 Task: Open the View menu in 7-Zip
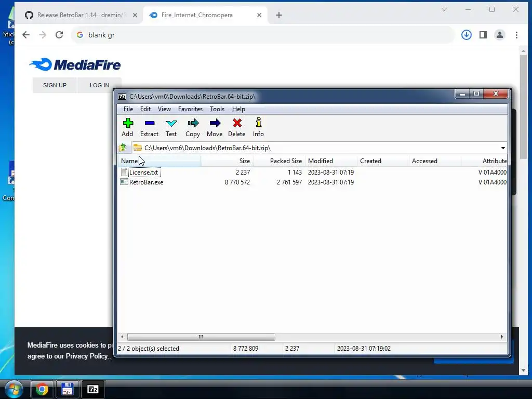tap(164, 109)
